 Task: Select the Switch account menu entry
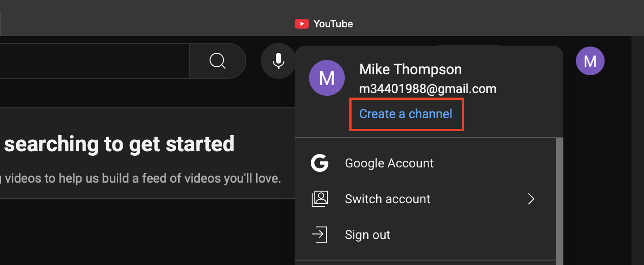click(425, 199)
